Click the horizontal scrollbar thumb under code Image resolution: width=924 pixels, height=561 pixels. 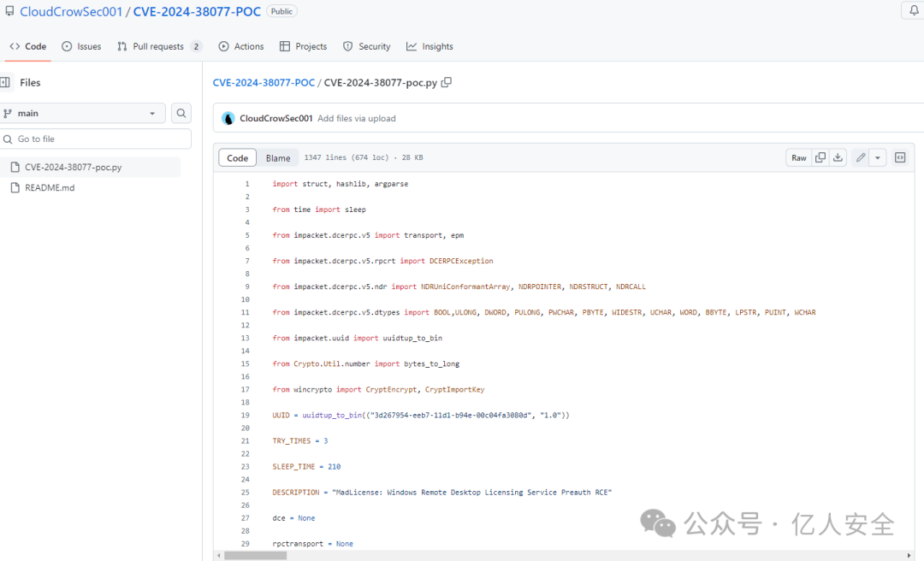coord(255,555)
